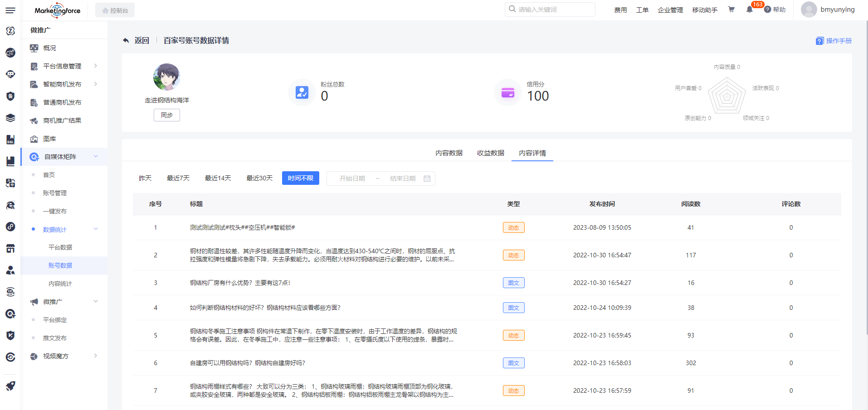The width and height of the screenshot is (868, 410).
Task: Click the 同步 sync button
Action: coord(166,115)
